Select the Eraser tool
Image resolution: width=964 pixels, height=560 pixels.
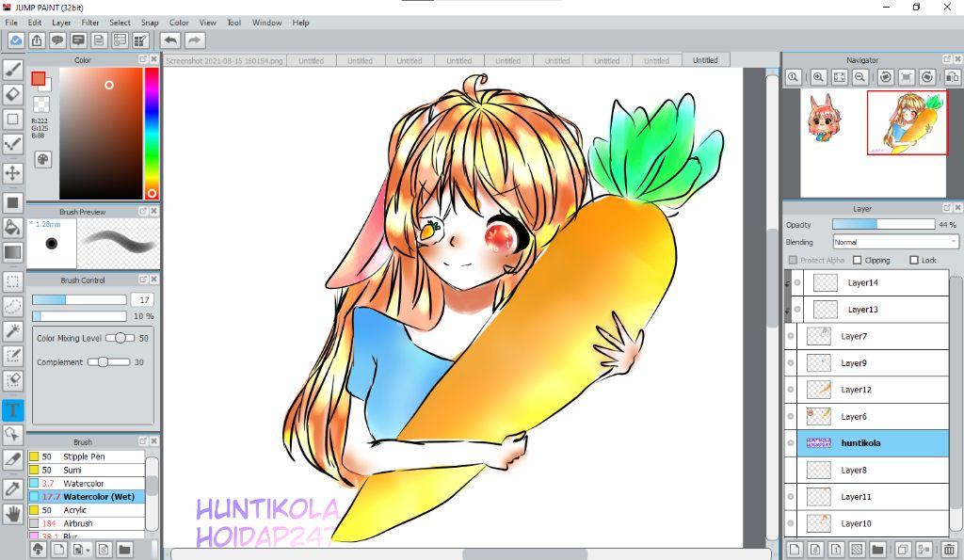point(13,94)
